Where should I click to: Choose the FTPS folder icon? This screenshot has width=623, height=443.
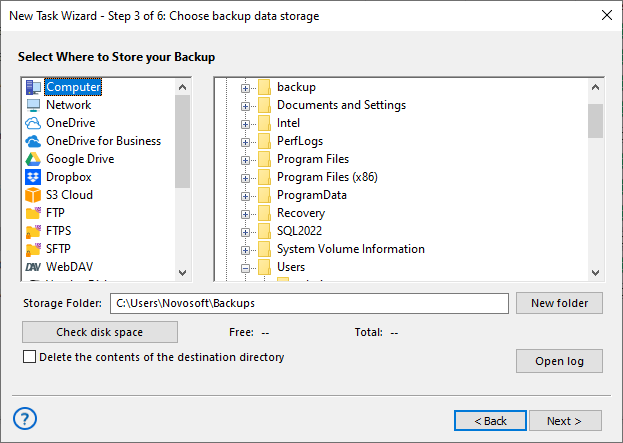(x=33, y=231)
